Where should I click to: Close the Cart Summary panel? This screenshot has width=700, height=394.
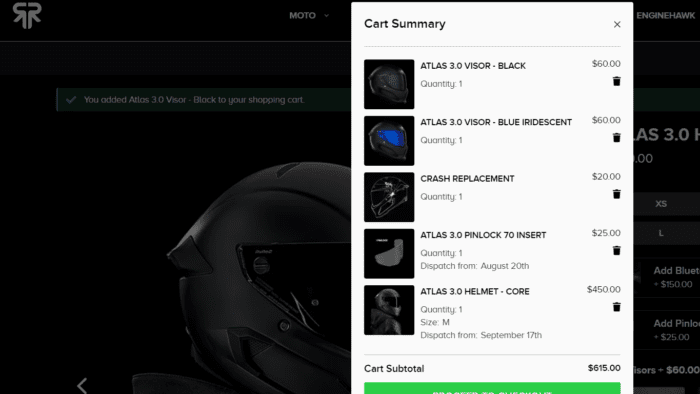pyautogui.click(x=617, y=25)
